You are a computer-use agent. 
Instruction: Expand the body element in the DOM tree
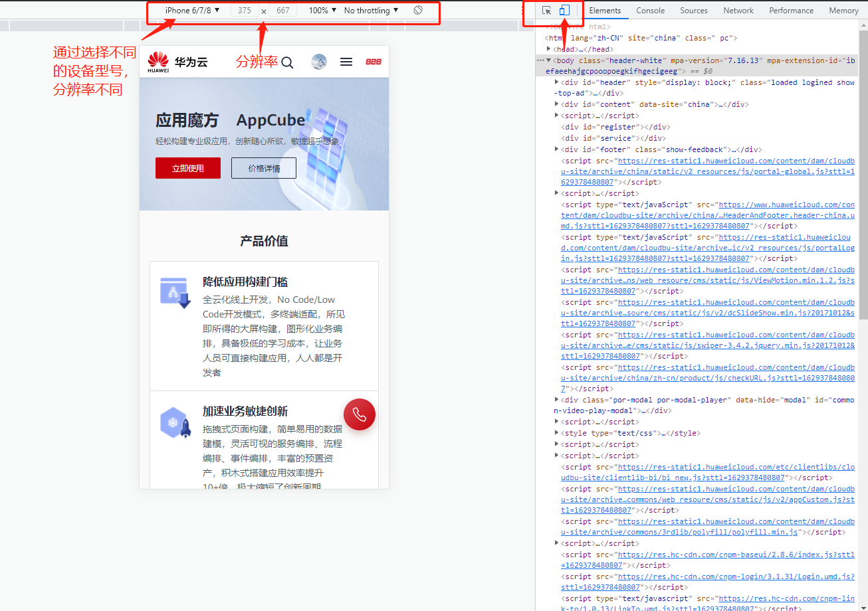pos(548,60)
